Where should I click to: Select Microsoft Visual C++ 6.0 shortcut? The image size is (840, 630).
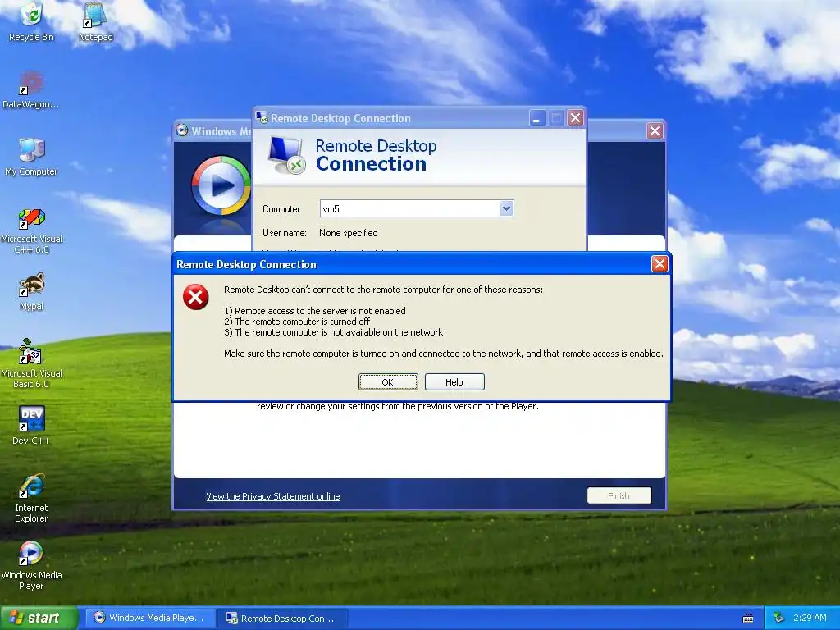tap(31, 231)
